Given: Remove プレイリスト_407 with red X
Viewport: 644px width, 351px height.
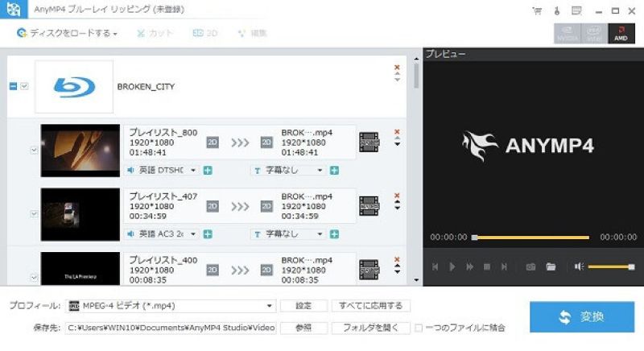Looking at the screenshot, I should click(x=397, y=196).
